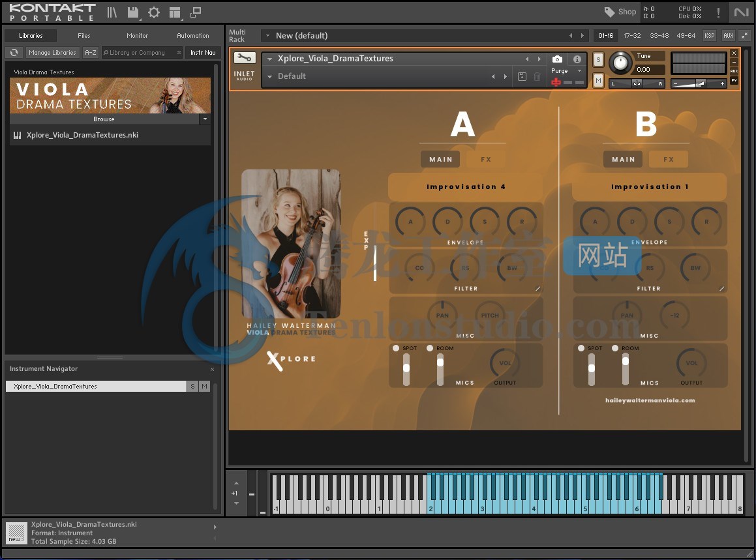Expand the info pane arrow at bottom
This screenshot has height=560, width=756.
[215, 527]
